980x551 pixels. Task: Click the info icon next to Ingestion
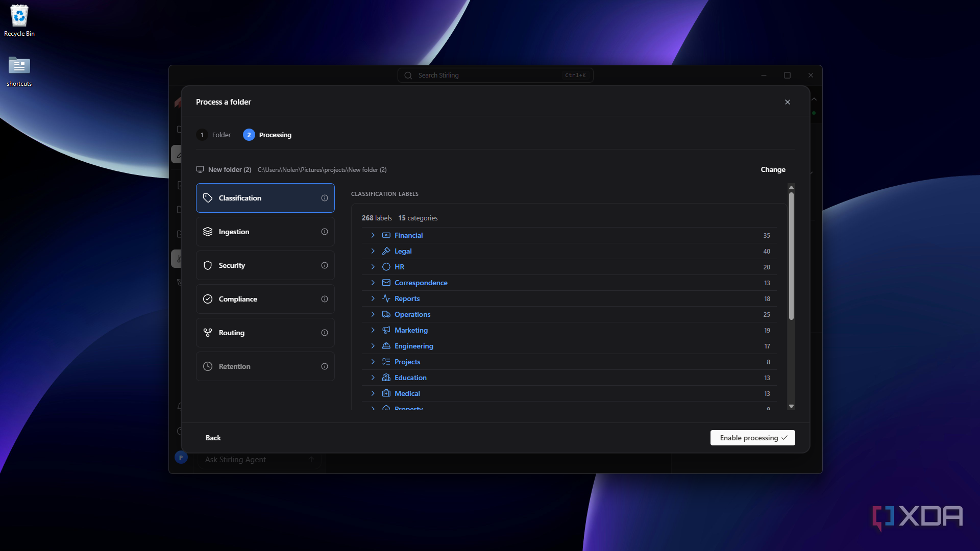tap(325, 232)
